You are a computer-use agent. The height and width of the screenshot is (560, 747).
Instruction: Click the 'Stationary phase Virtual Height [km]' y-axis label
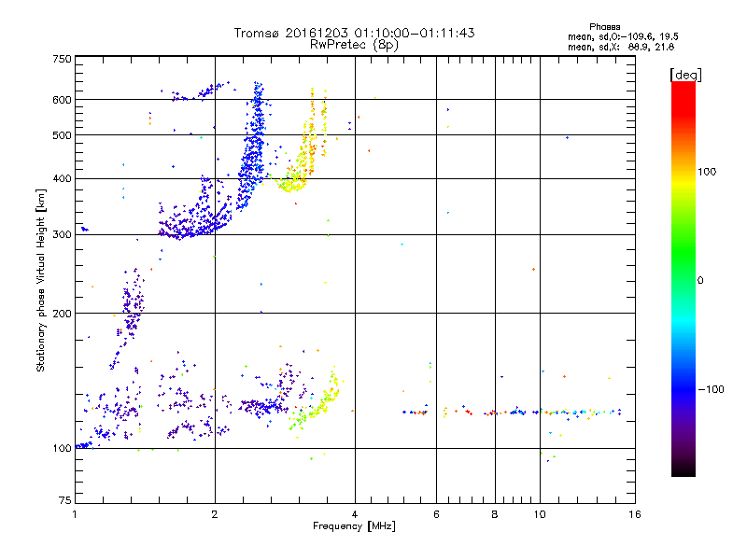point(41,280)
